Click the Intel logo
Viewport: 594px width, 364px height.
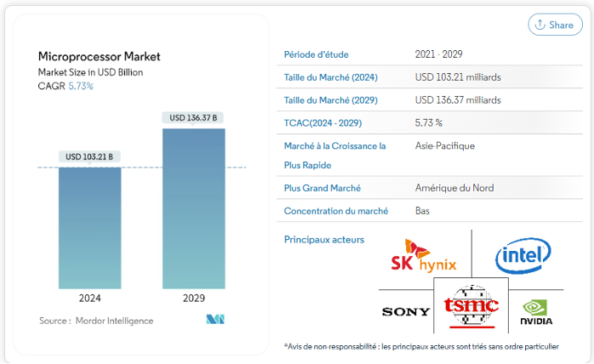[523, 256]
